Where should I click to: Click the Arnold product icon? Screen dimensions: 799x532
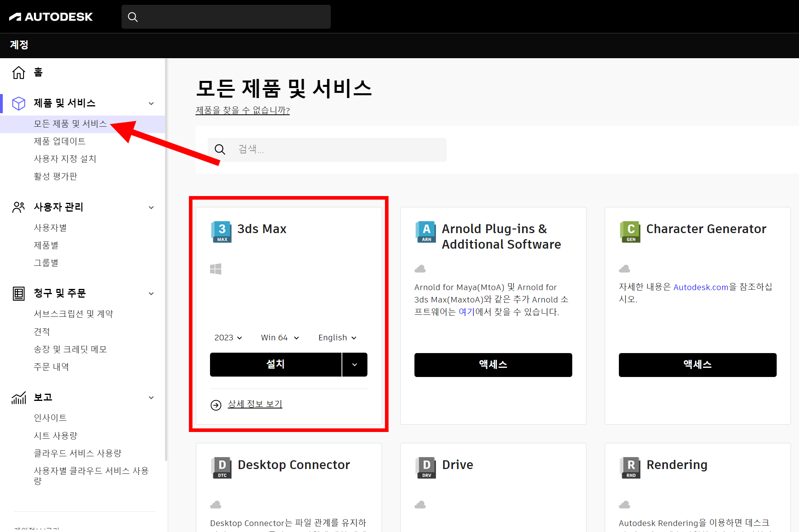(x=426, y=232)
